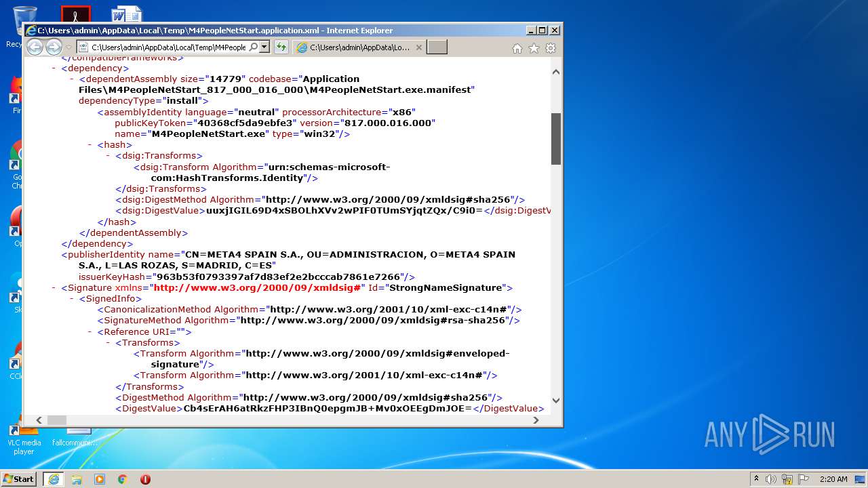
Task: Launch Chrome from the taskbar
Action: click(122, 479)
